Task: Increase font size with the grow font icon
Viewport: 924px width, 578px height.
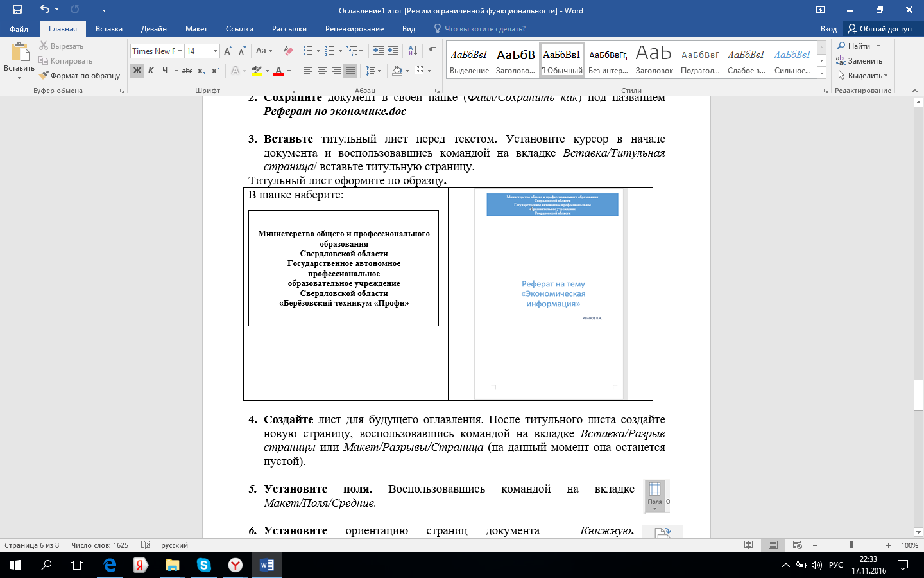Action: click(228, 51)
